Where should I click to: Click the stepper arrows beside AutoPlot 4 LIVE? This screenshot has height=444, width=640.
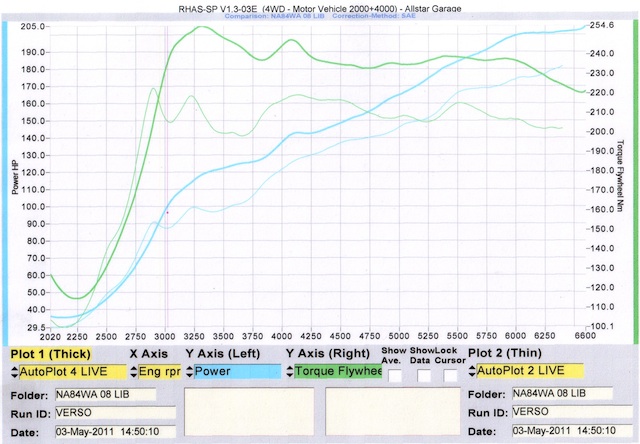click(15, 372)
